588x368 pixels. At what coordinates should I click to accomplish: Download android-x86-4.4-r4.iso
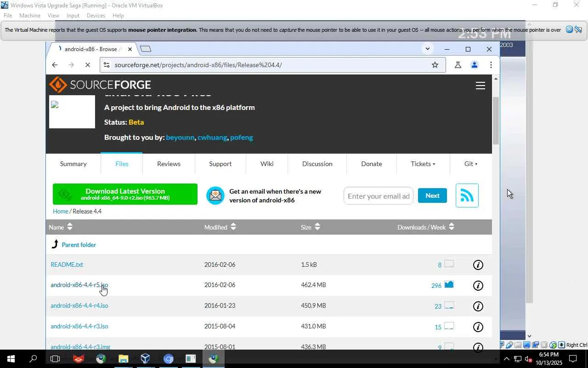point(79,305)
